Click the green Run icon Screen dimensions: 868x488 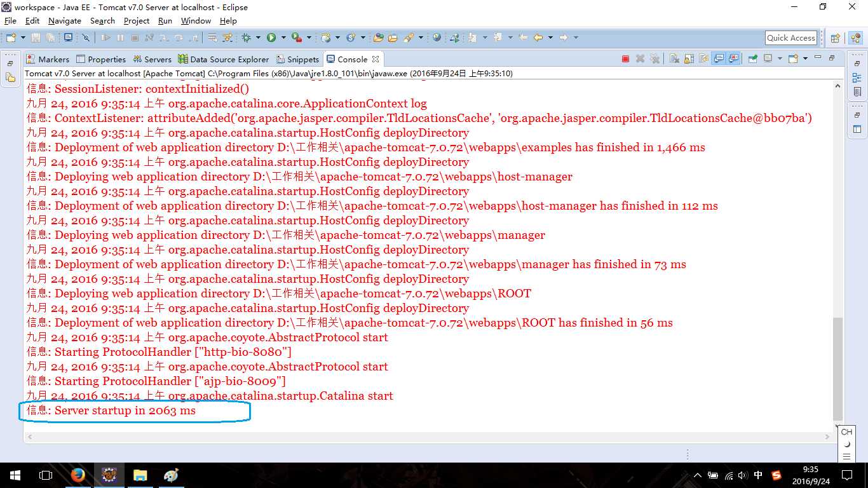pos(271,38)
